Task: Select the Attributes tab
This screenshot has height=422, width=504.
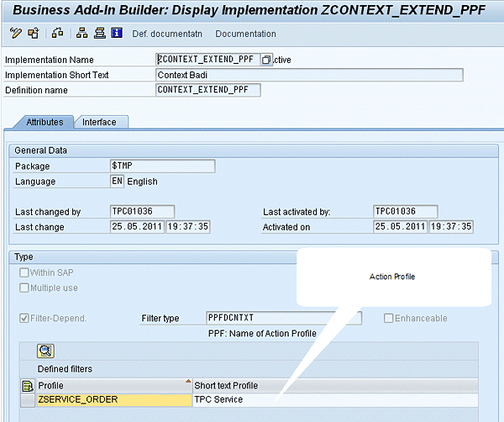Action: 45,122
